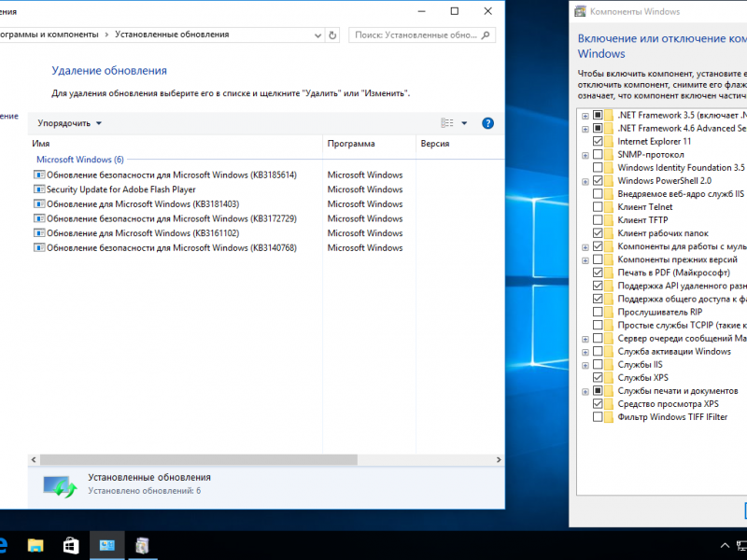The width and height of the screenshot is (747, 560).
Task: Click Установленные обновления breadcrumb
Action: tap(172, 35)
